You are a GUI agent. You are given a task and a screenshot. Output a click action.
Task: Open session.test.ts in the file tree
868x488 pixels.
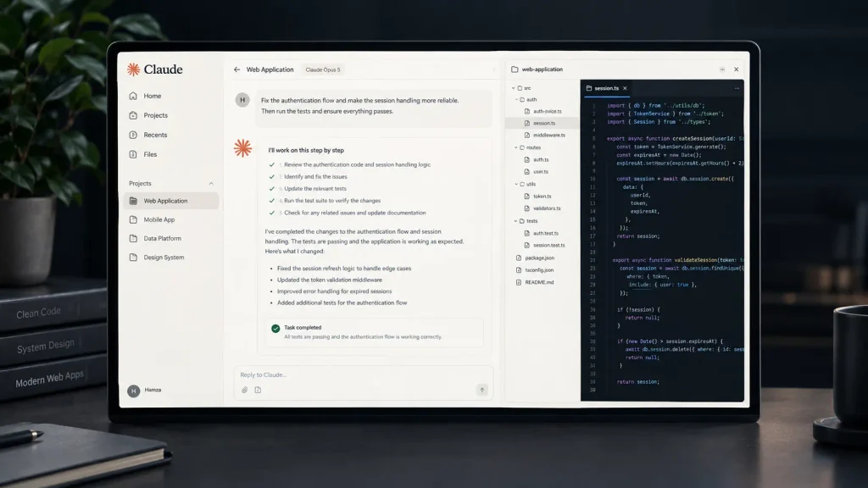545,245
